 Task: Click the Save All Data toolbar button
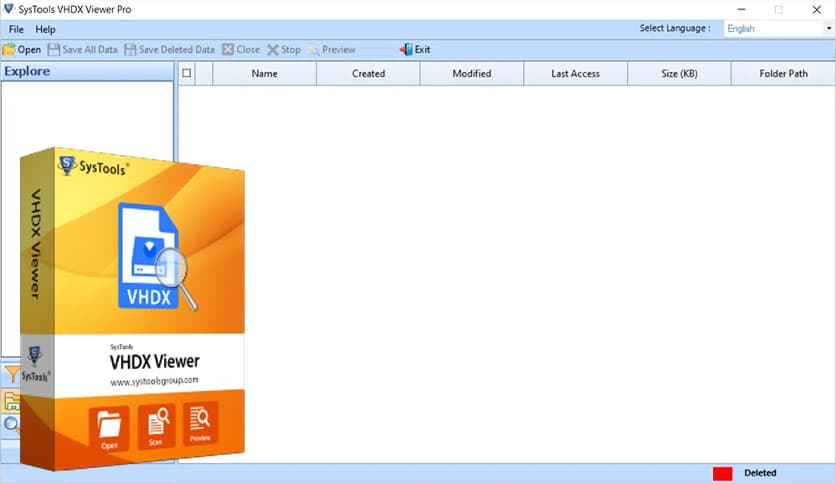tap(83, 50)
